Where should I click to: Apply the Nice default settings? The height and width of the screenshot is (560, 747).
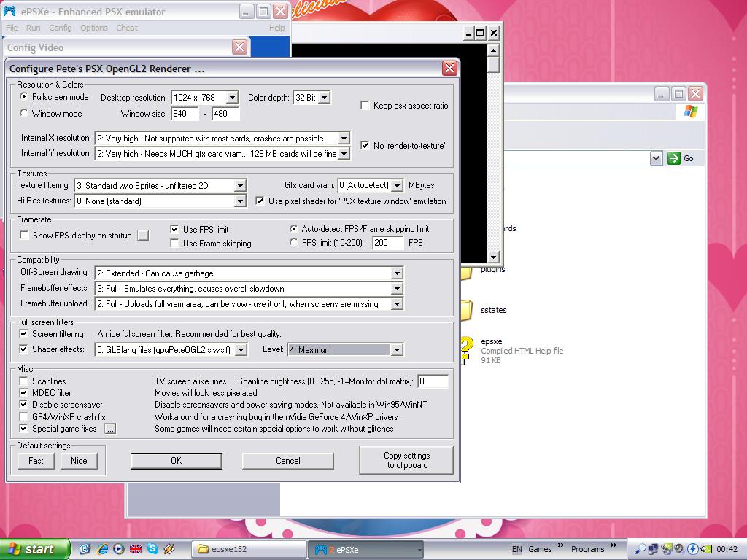tap(79, 461)
